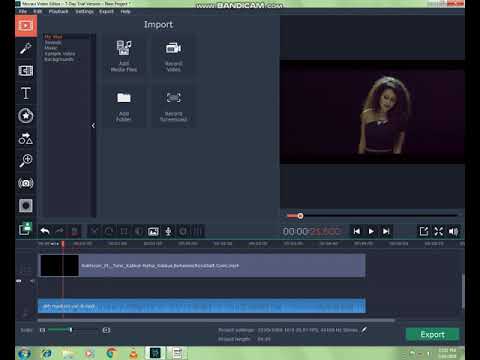Open the Playback menu
Viewport: 480px width, 360px height.
tap(58, 12)
